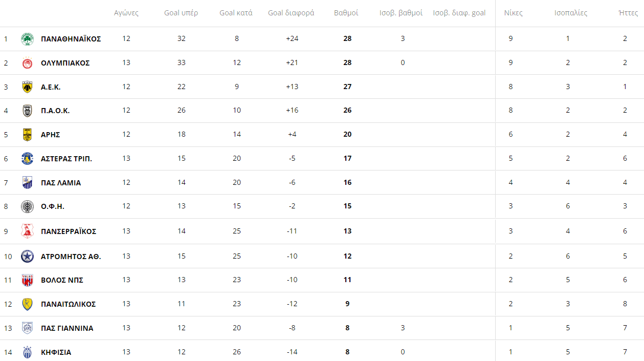This screenshot has width=644, height=361.
Task: Select the ΠΑΣ ΓΙΑΝΝΙΝΑ table row name
Action: pyautogui.click(x=67, y=328)
